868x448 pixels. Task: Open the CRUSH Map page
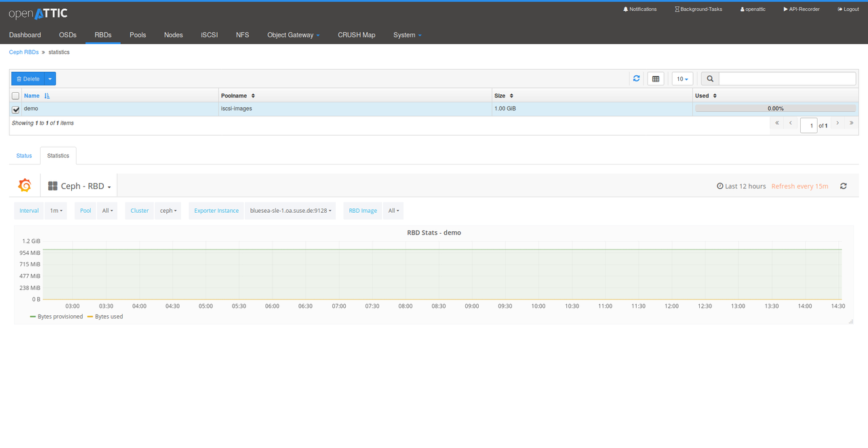pos(357,35)
